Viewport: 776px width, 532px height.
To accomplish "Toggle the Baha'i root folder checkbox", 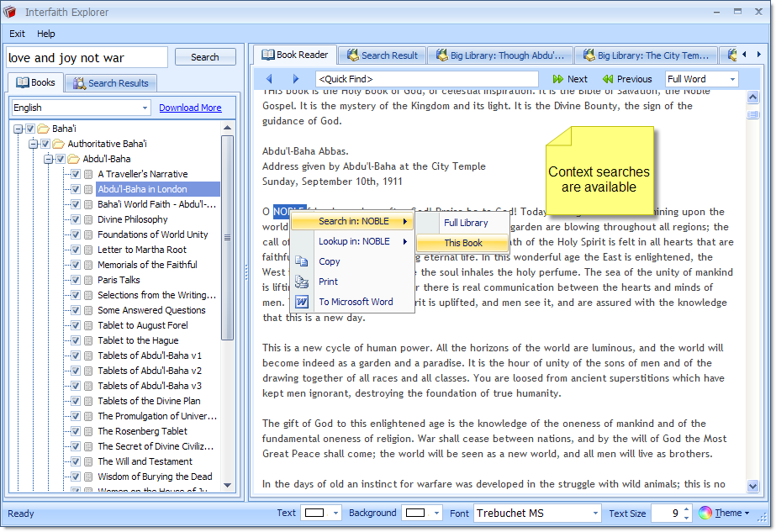I will (30, 129).
